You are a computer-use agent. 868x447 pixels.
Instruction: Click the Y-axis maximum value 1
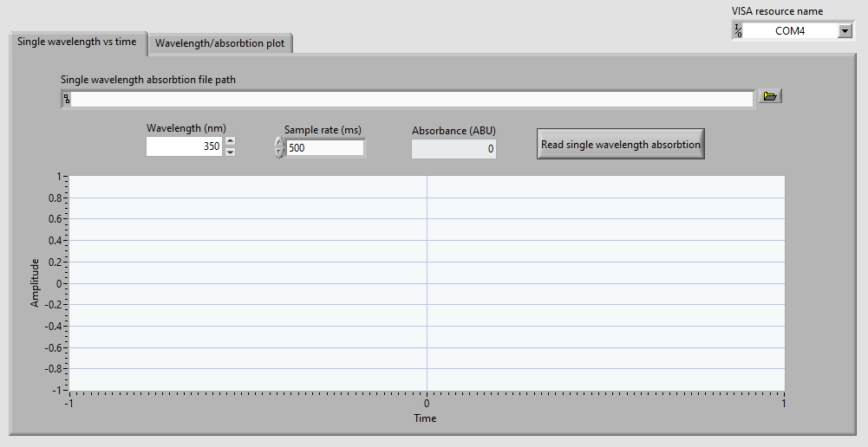click(x=57, y=177)
